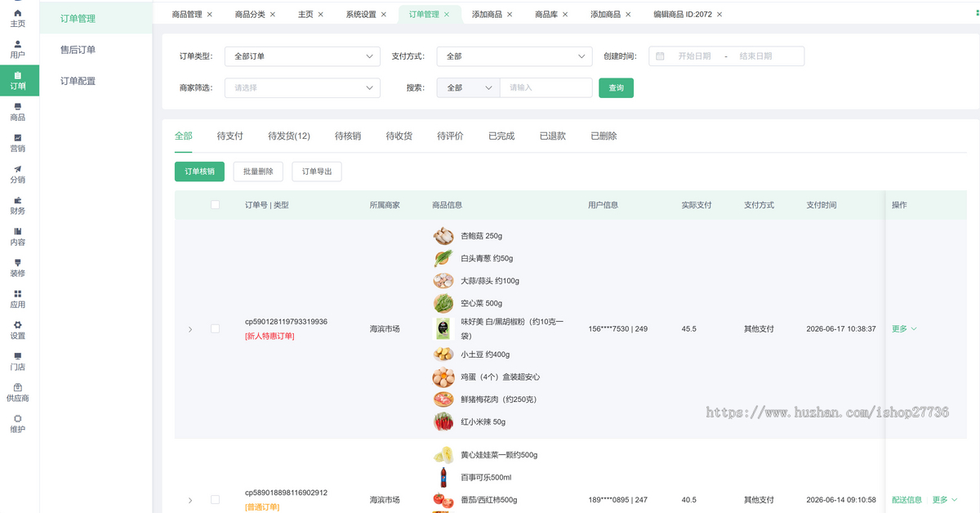This screenshot has height=513, width=980.
Task: Click the 空心菜 500g product thumbnail
Action: pos(443,303)
